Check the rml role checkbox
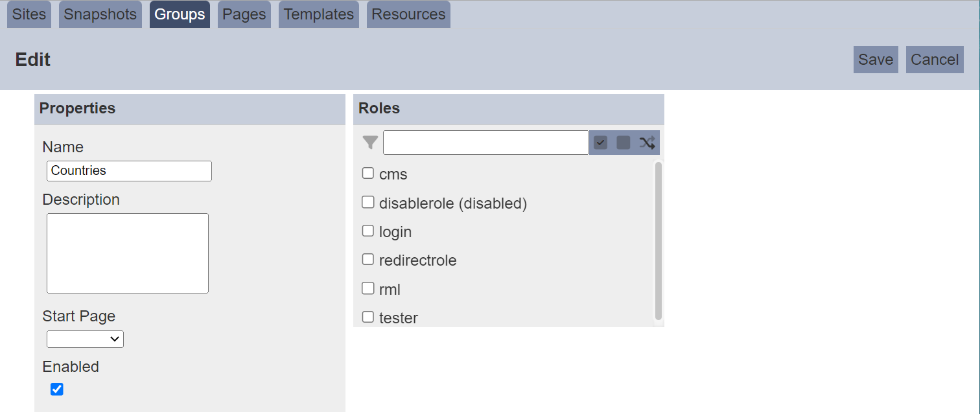Image resolution: width=980 pixels, height=414 pixels. (x=368, y=288)
